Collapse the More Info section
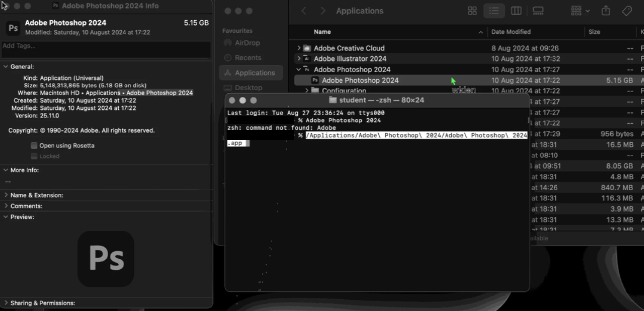Image resolution: width=644 pixels, height=311 pixels. [x=6, y=170]
